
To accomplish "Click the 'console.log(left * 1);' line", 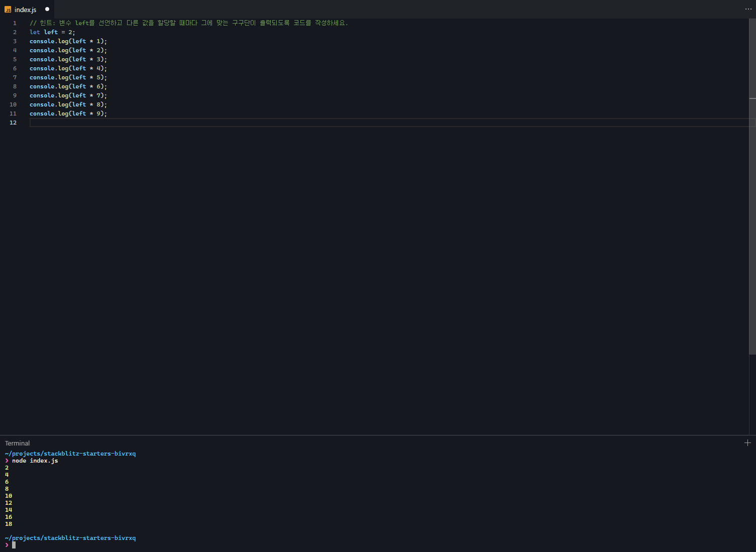I will [68, 41].
